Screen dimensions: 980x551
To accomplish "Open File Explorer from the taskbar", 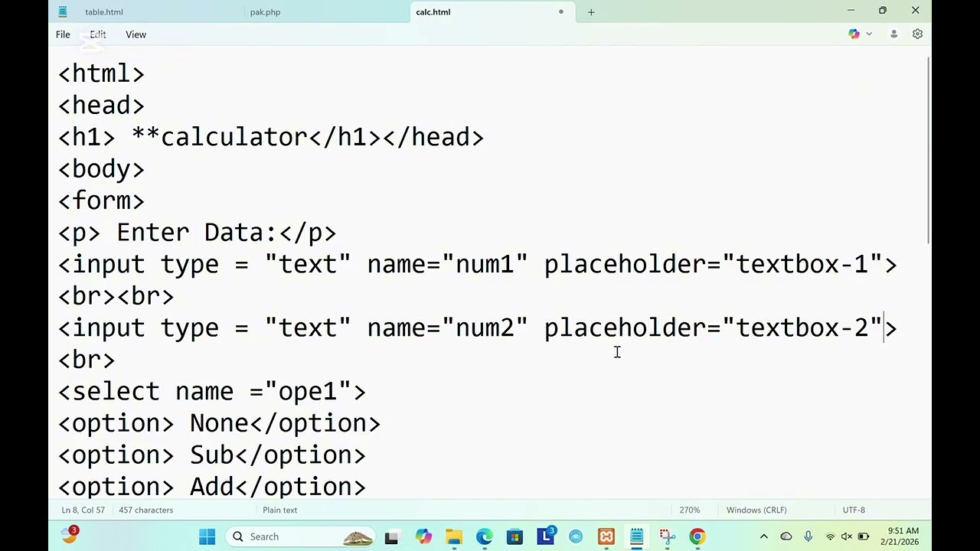I will pyautogui.click(x=454, y=537).
